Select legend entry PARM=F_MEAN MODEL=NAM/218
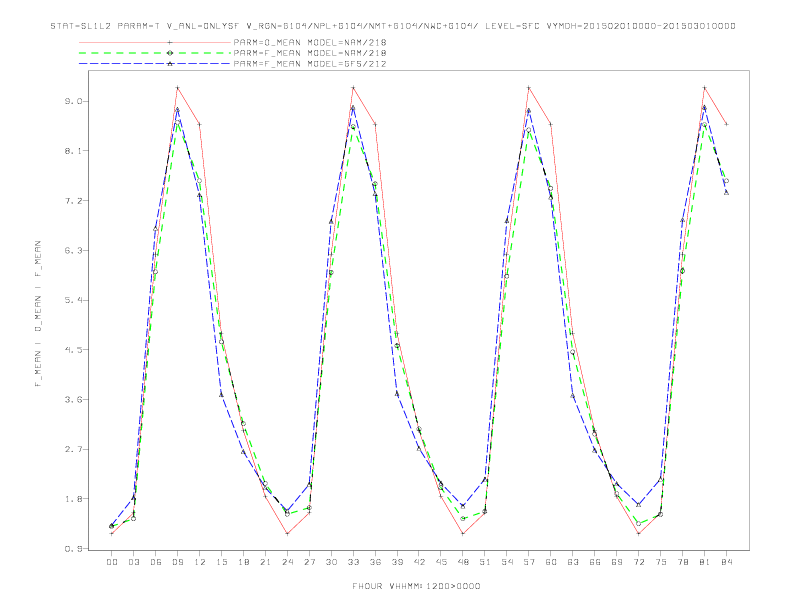The width and height of the screenshot is (792, 612). point(310,53)
